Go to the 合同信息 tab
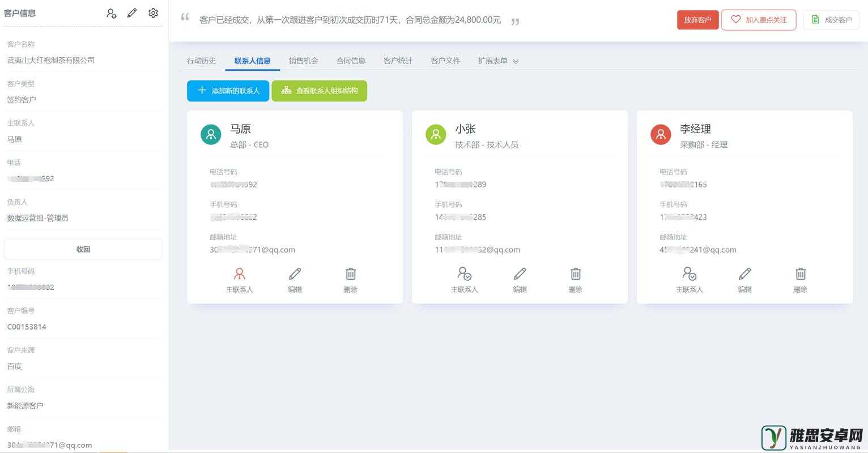This screenshot has height=453, width=868. coord(351,61)
